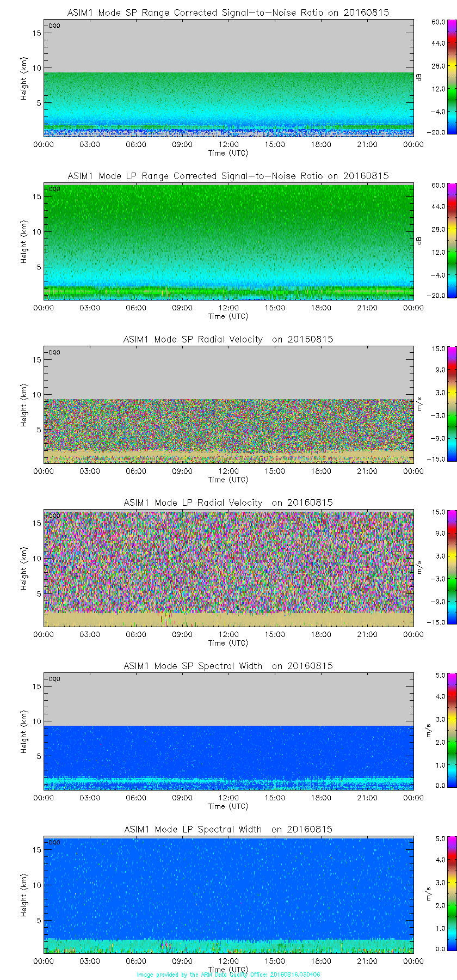Click the LP Signal-to-Noise Ratio plot title

[x=228, y=176]
